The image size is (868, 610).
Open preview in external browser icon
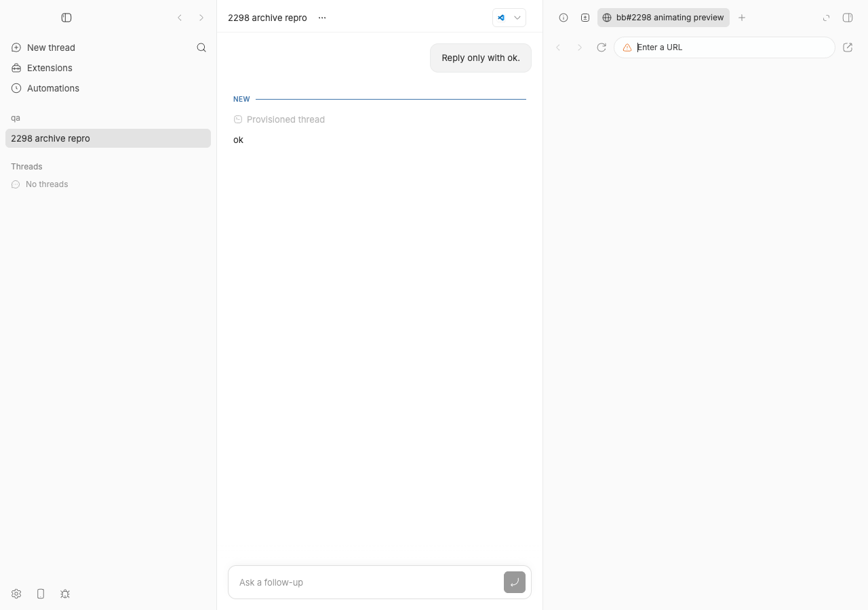[848, 47]
